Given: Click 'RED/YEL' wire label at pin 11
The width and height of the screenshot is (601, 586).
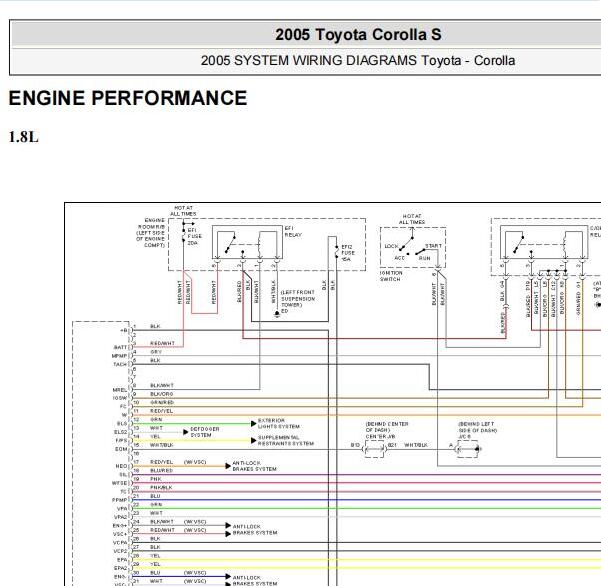Looking at the screenshot, I should coord(162,411).
